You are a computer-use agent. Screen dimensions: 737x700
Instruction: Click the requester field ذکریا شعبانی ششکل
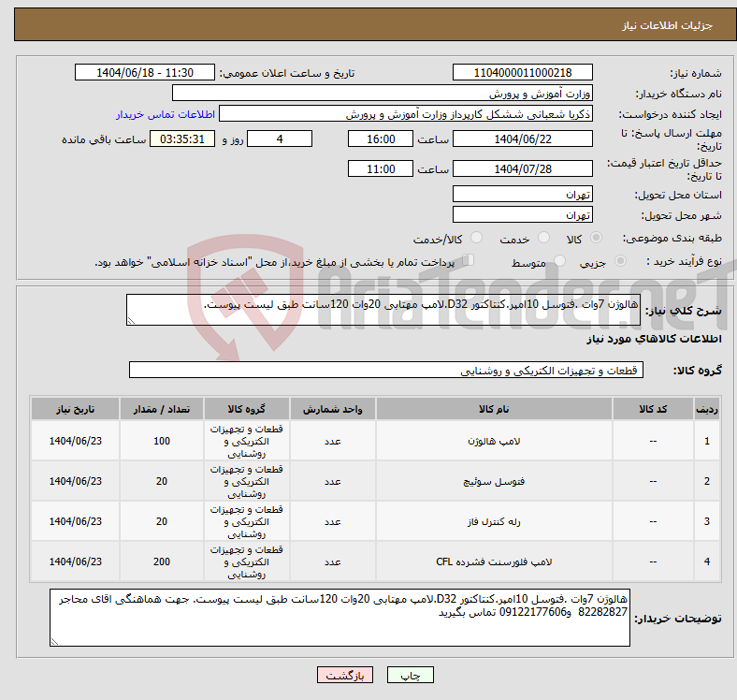pos(406,114)
